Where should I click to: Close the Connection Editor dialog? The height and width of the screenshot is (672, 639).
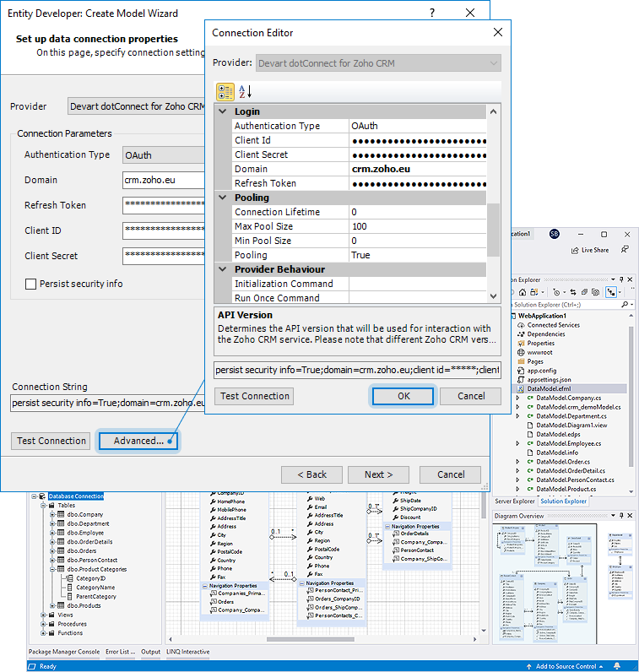[497, 32]
